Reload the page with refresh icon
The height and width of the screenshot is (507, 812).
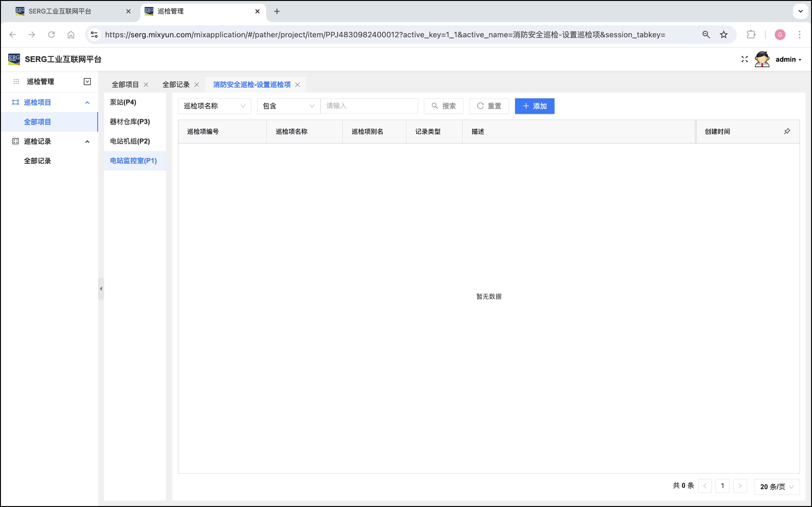[51, 34]
